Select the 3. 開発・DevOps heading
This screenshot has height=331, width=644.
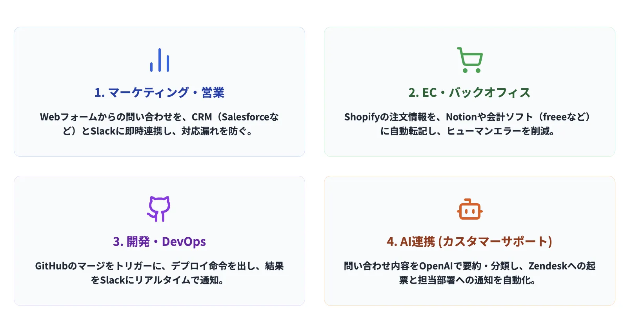pos(160,242)
